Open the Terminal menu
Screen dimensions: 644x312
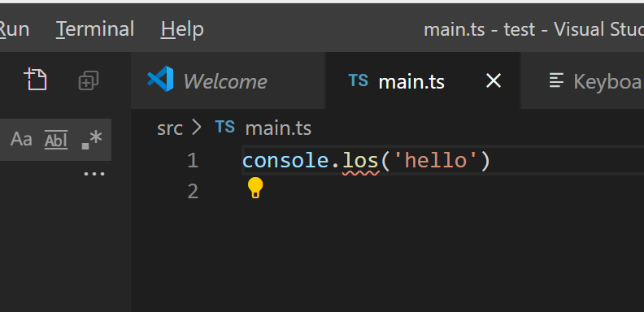tap(95, 29)
